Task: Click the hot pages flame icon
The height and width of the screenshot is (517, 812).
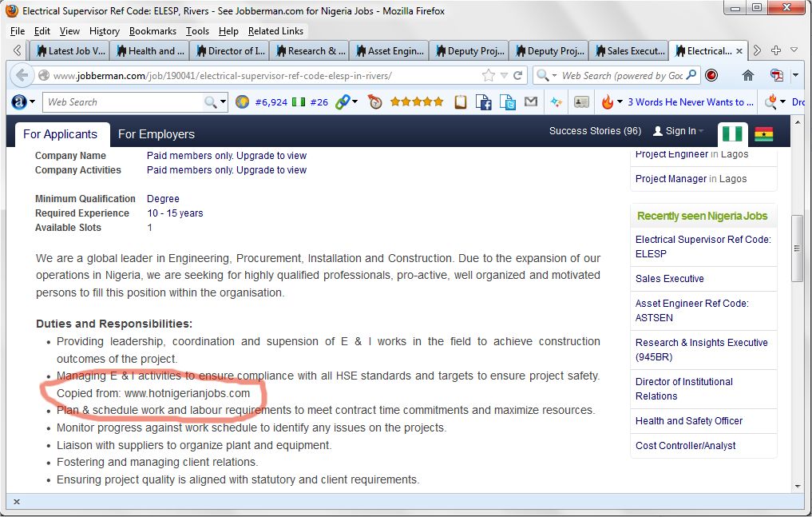Action: click(607, 101)
